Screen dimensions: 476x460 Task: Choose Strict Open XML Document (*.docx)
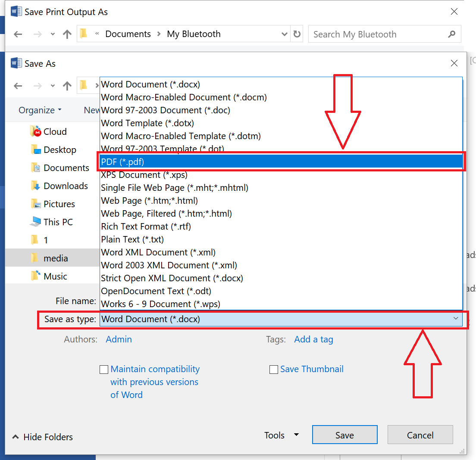coord(281,278)
